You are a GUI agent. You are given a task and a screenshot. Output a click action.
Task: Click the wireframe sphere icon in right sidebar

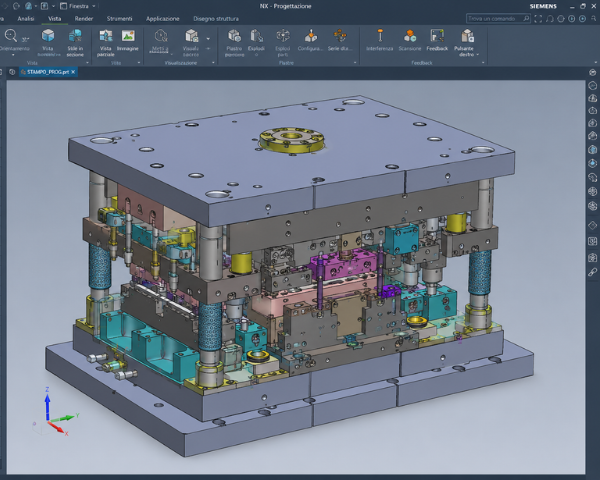coord(592,191)
